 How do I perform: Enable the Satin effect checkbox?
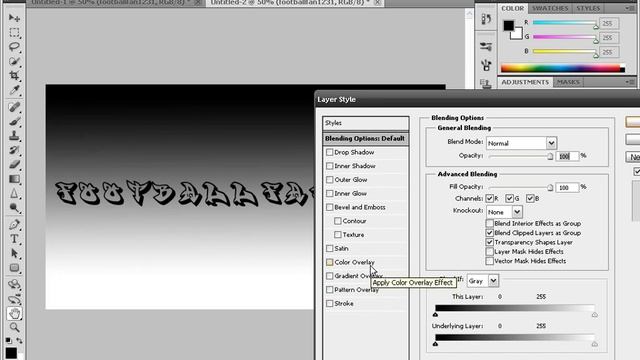pyautogui.click(x=329, y=249)
